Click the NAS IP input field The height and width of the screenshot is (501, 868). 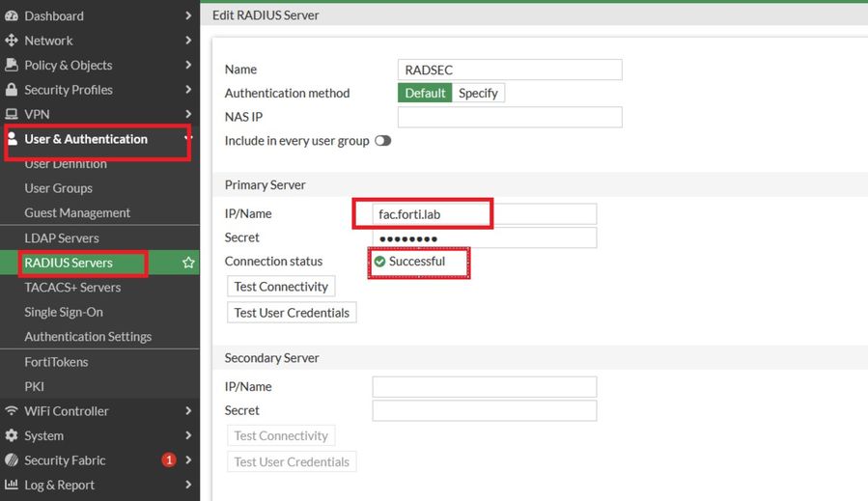(x=510, y=117)
